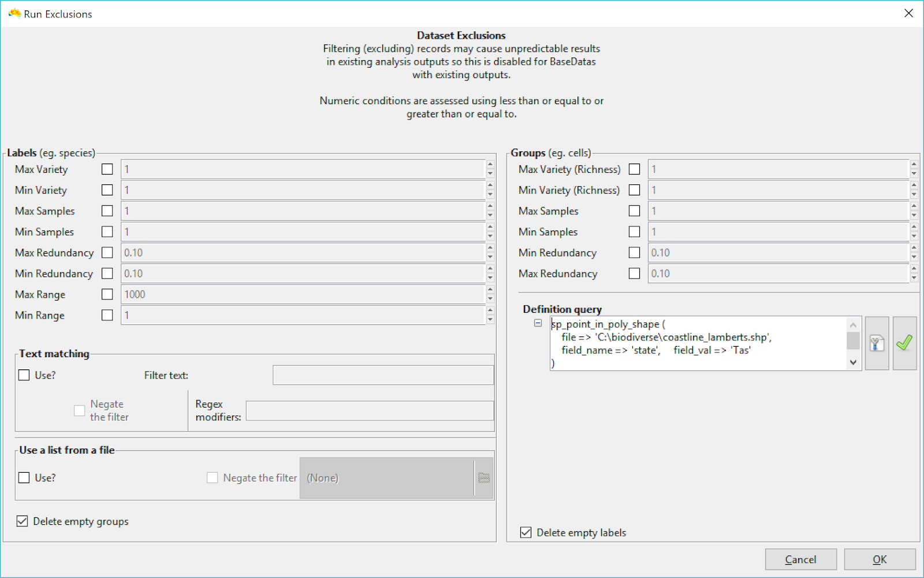Image resolution: width=924 pixels, height=578 pixels.
Task: Enable Min Redundancy exclusion for Groups
Action: [634, 252]
